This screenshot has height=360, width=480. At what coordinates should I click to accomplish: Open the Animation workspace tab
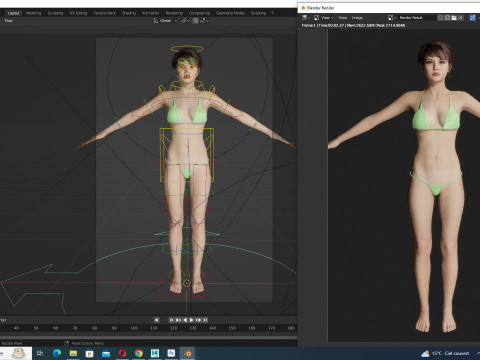[x=150, y=13]
